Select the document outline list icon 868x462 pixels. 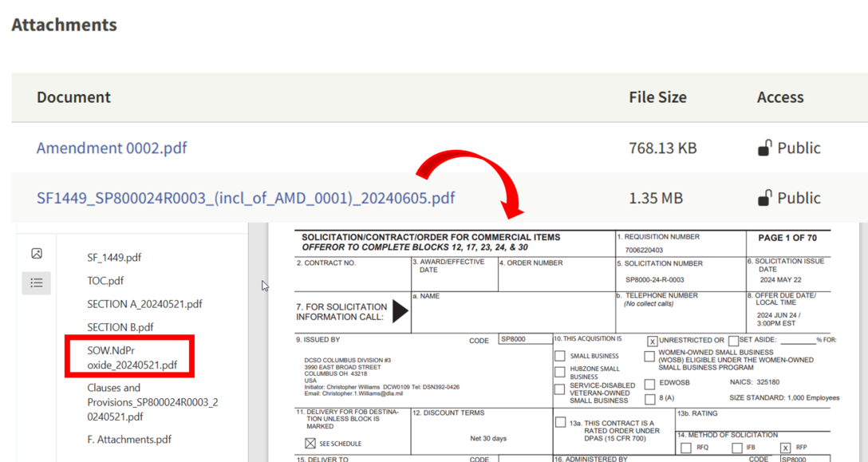point(36,282)
